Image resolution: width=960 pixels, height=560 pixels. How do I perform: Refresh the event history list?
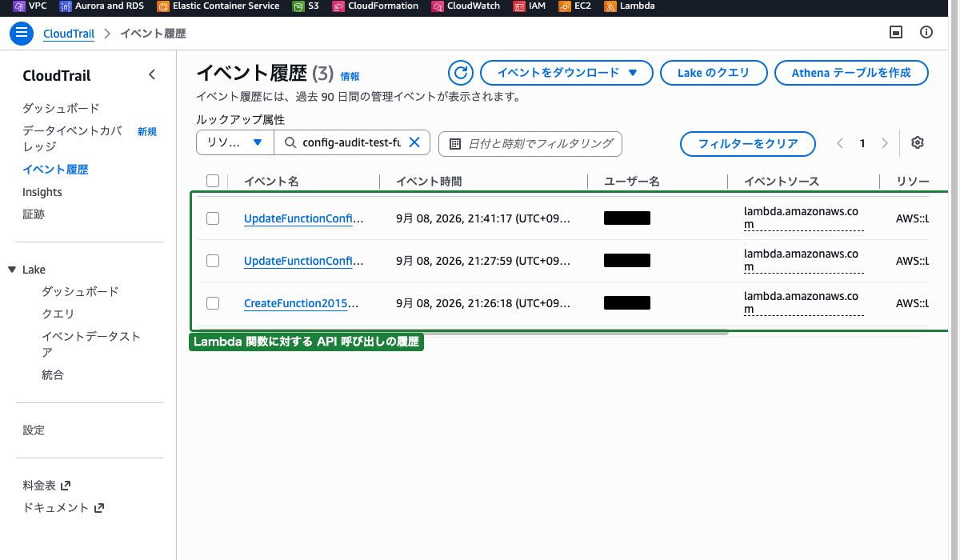coord(460,73)
